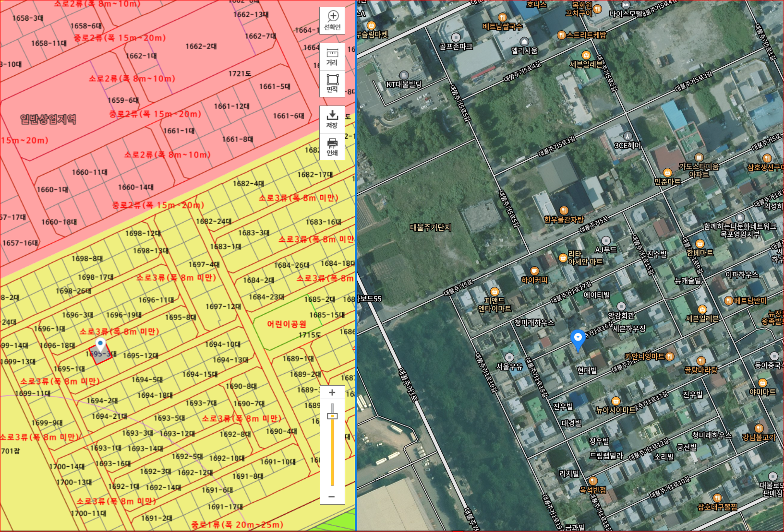Select parcel label 1682-4대
The image size is (784, 532).
click(x=248, y=183)
